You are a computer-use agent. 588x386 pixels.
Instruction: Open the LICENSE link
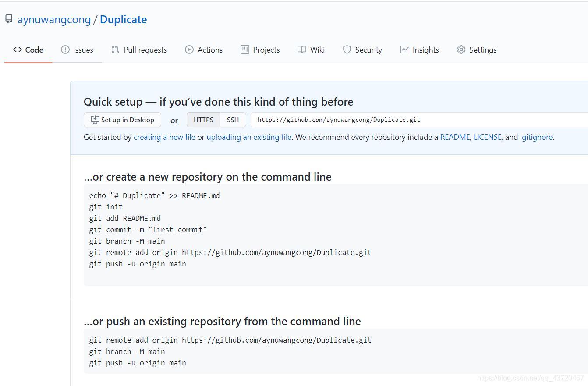tap(488, 137)
